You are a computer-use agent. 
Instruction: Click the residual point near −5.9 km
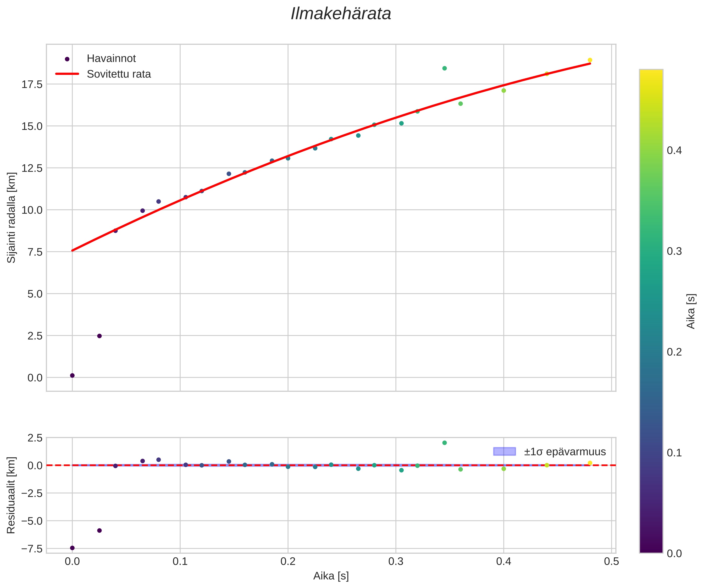tap(99, 530)
